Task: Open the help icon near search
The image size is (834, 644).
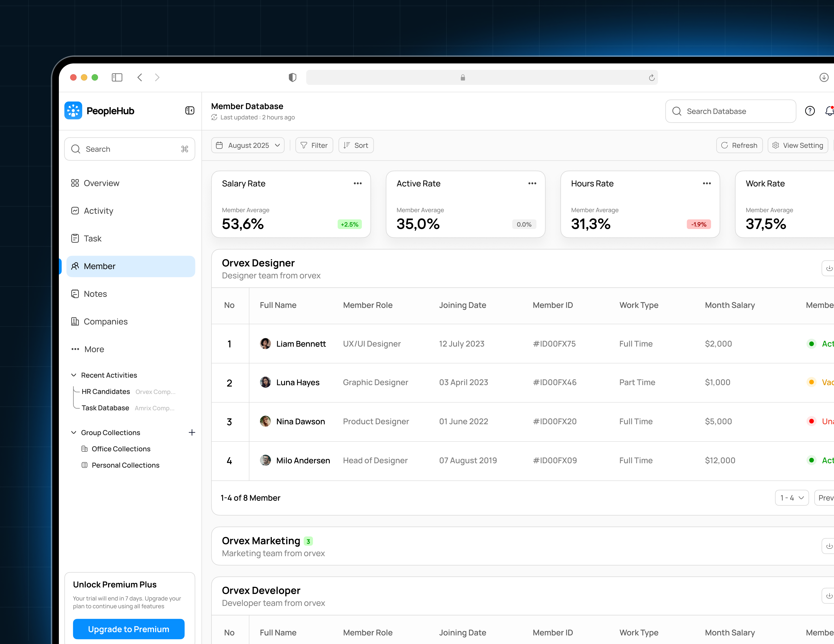Action: 809,111
